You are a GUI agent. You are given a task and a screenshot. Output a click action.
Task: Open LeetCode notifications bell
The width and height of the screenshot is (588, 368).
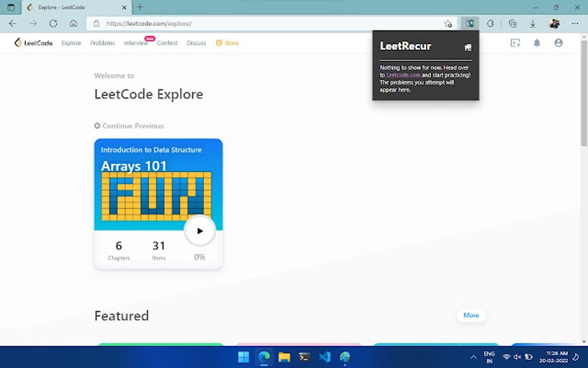[537, 43]
